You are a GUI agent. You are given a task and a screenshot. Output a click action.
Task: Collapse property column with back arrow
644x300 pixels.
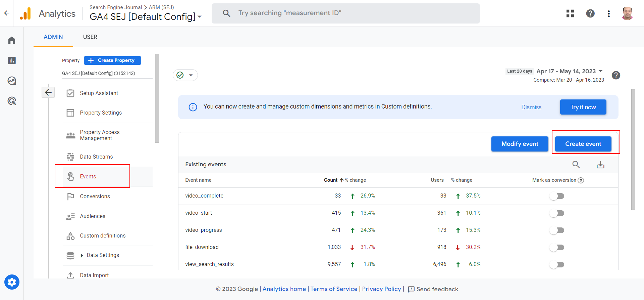tap(48, 92)
